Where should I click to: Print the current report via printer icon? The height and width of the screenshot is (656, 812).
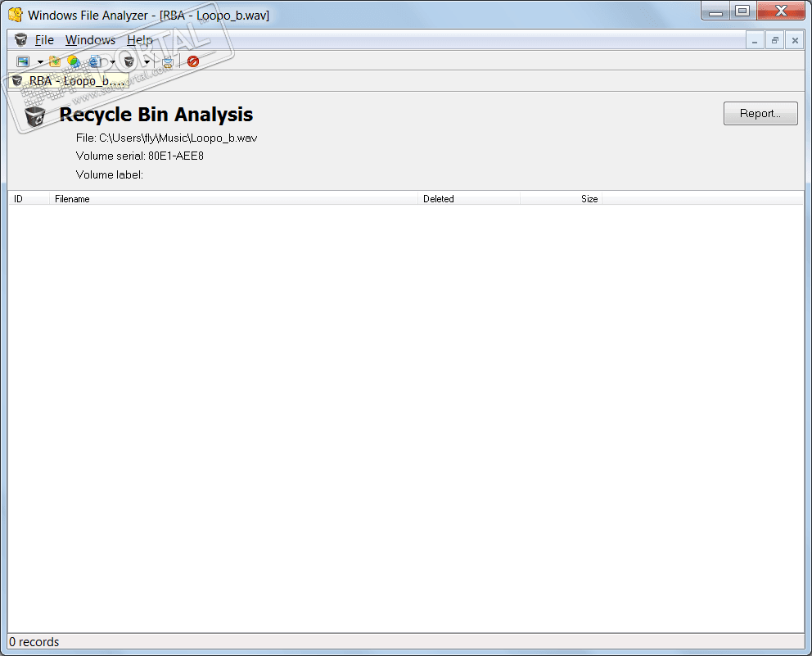(167, 61)
